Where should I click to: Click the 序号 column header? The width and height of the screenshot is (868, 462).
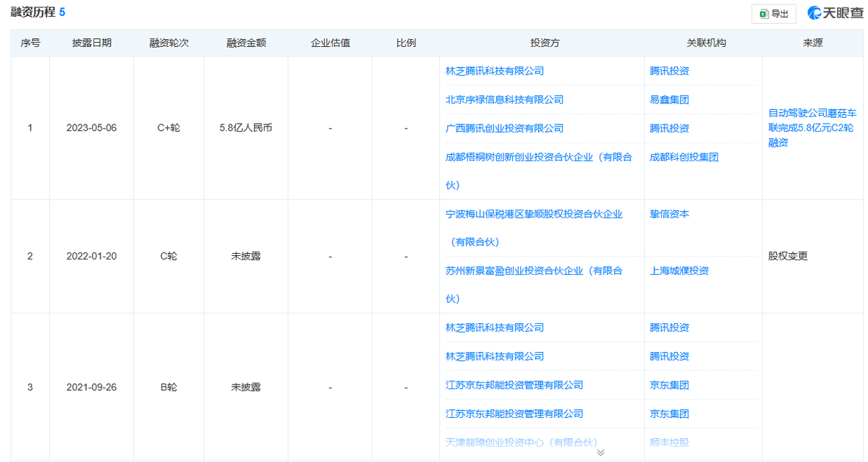(30, 43)
